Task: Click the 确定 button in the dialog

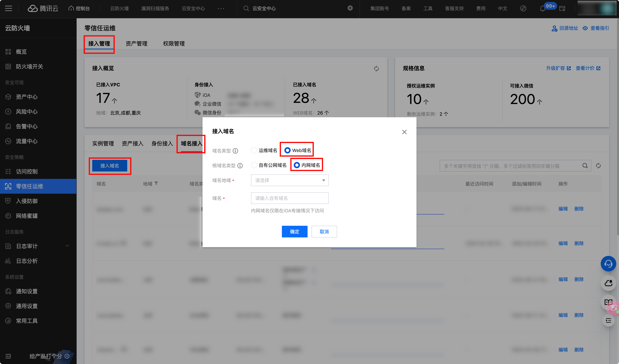Action: point(294,231)
